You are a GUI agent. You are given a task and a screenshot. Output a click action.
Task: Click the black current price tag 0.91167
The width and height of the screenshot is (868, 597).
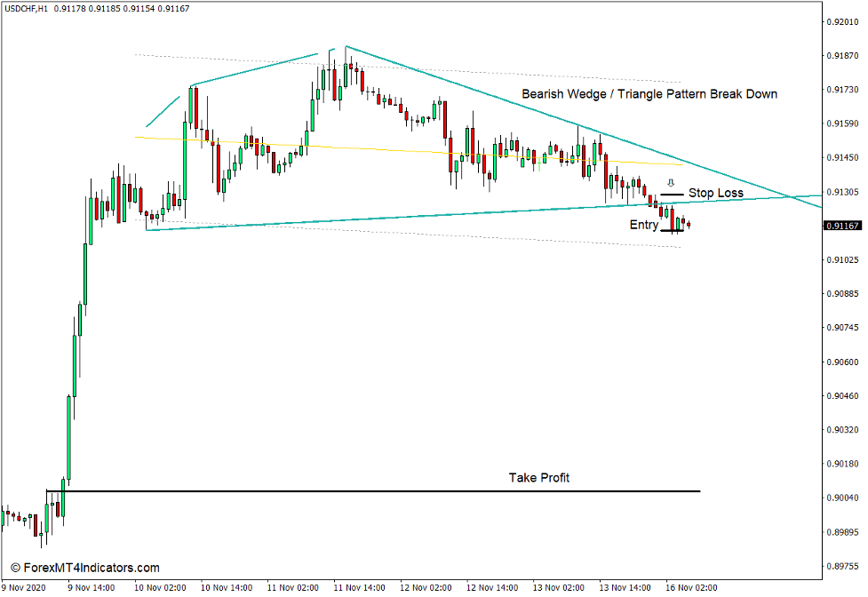[842, 226]
